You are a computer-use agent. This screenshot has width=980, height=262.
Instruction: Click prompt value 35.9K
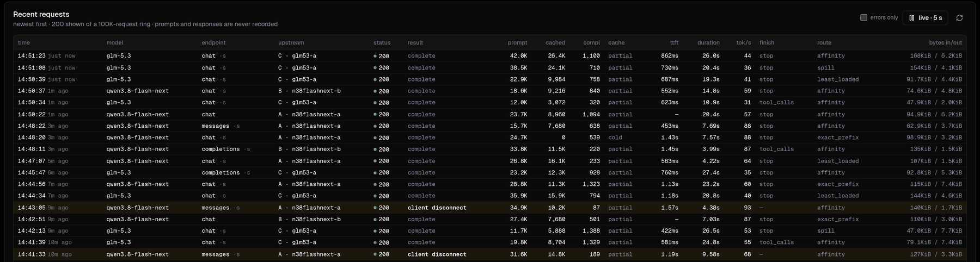click(518, 196)
